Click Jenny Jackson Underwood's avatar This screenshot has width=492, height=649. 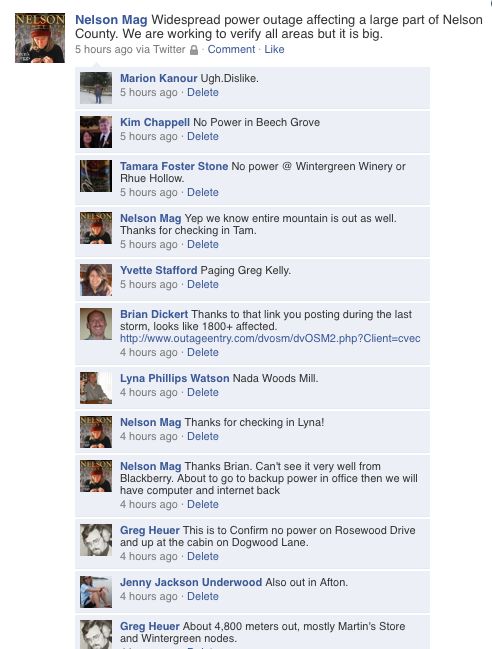(x=96, y=592)
